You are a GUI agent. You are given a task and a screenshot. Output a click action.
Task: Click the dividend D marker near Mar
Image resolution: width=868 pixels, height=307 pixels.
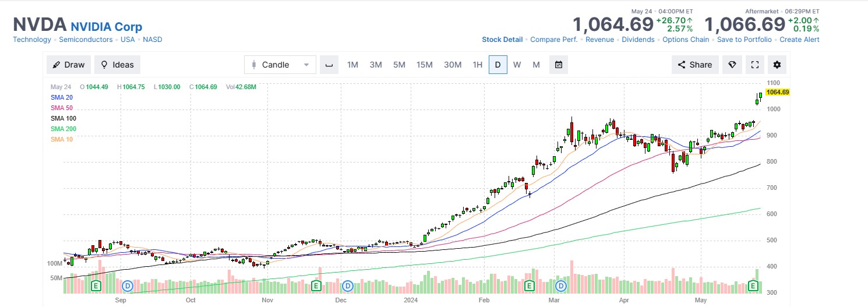pos(562,285)
